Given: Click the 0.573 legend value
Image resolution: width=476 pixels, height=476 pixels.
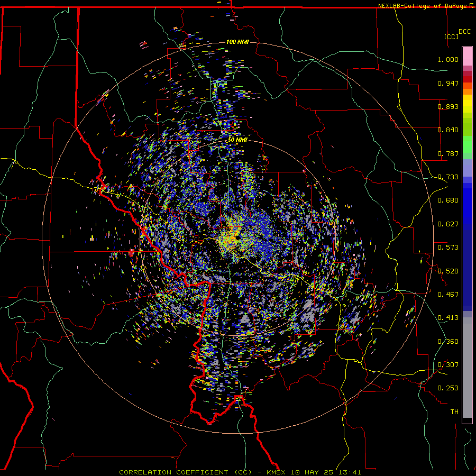Looking at the screenshot, I should (448, 248).
